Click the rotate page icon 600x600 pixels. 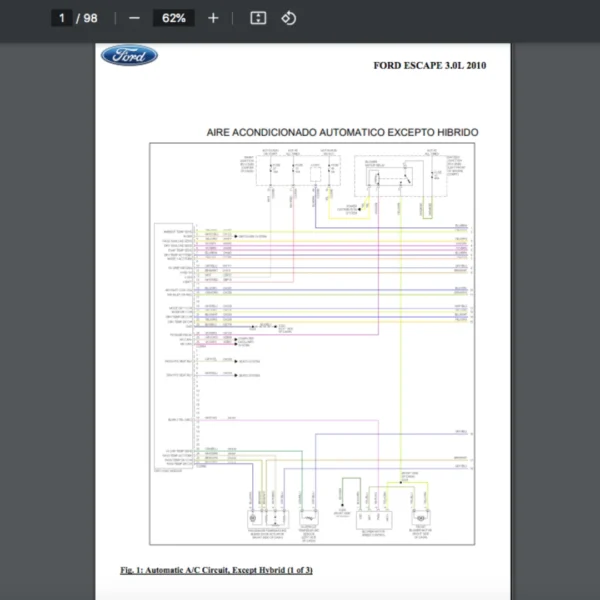coord(289,18)
